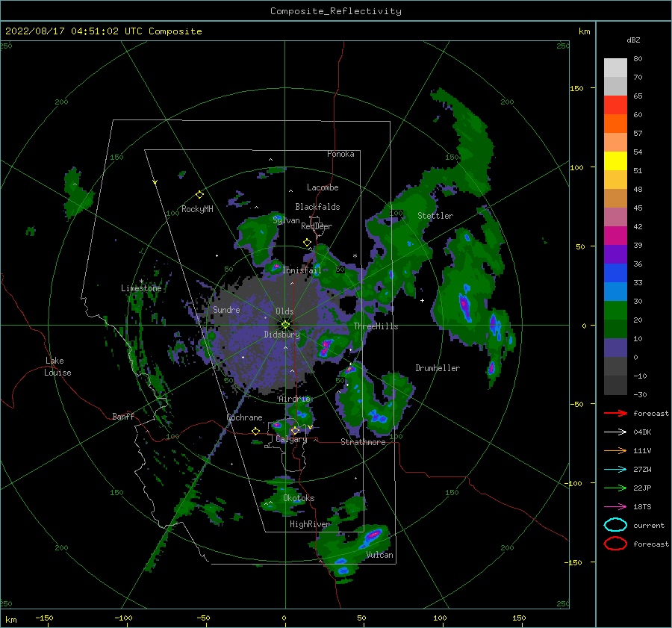This screenshot has width=672, height=628.
Task: Click the Lacombe town label
Action: (323, 187)
